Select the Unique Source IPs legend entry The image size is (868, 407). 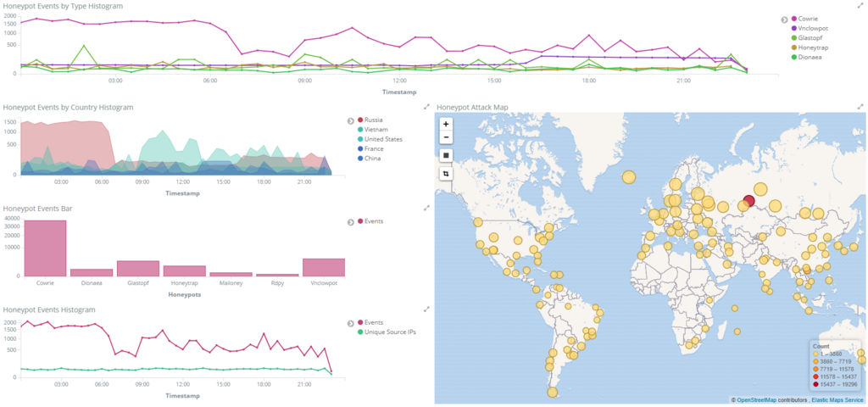click(387, 332)
